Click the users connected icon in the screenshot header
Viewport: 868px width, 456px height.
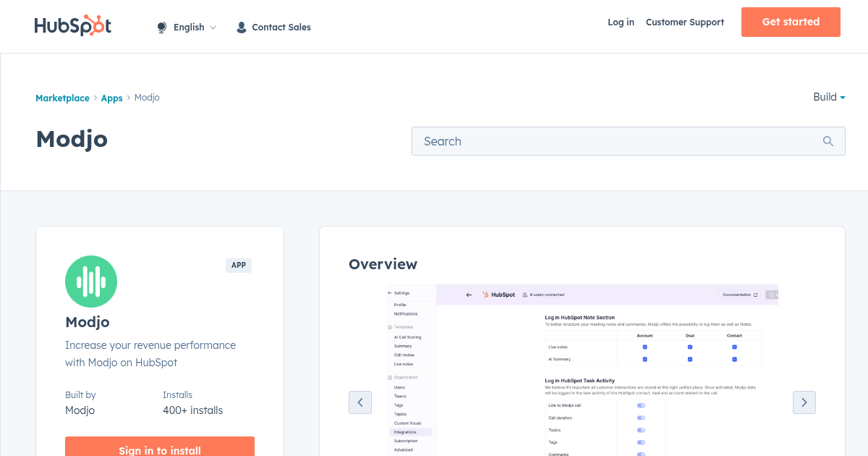point(524,295)
